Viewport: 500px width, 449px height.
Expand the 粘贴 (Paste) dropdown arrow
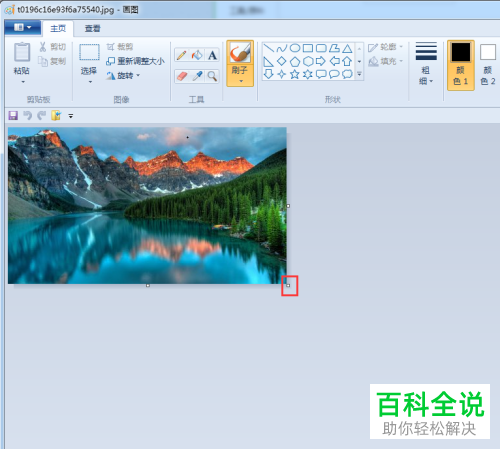23,82
